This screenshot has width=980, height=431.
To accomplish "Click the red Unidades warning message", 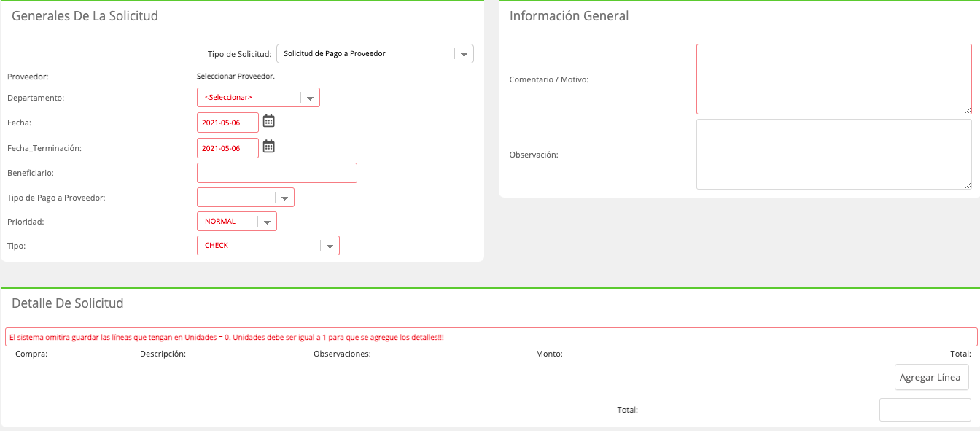I will pyautogui.click(x=490, y=337).
